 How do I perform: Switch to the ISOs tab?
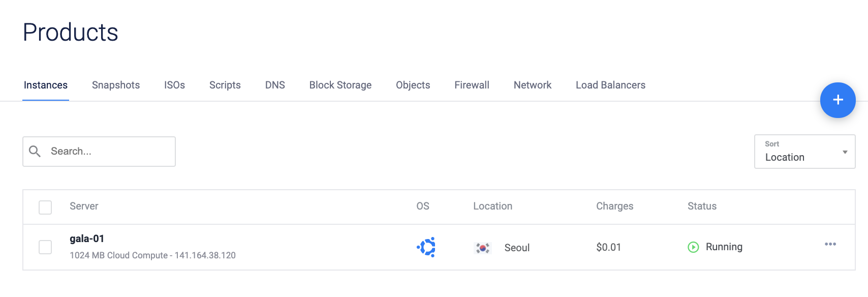(x=174, y=85)
